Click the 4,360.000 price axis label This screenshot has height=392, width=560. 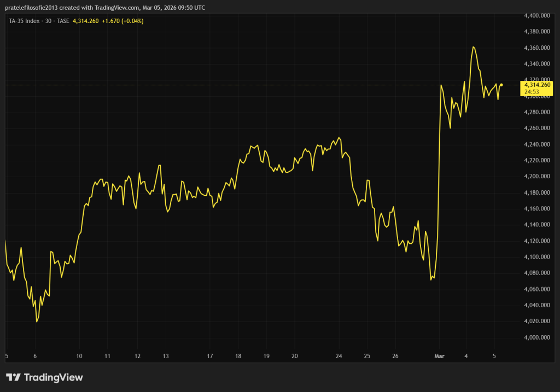(536, 48)
